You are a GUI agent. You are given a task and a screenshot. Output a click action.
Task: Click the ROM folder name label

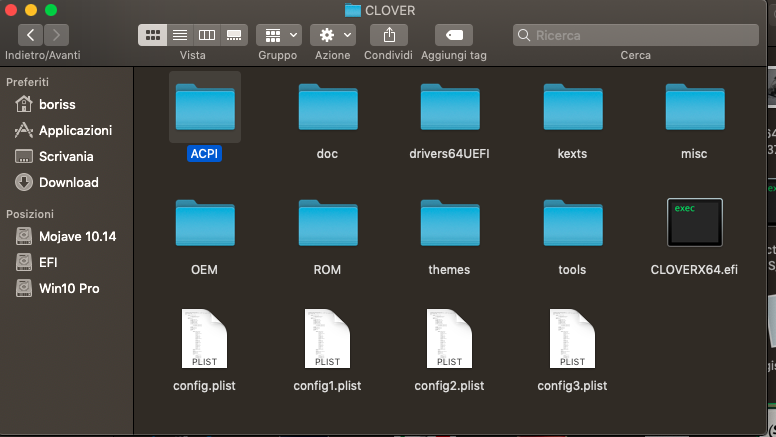pyautogui.click(x=327, y=270)
